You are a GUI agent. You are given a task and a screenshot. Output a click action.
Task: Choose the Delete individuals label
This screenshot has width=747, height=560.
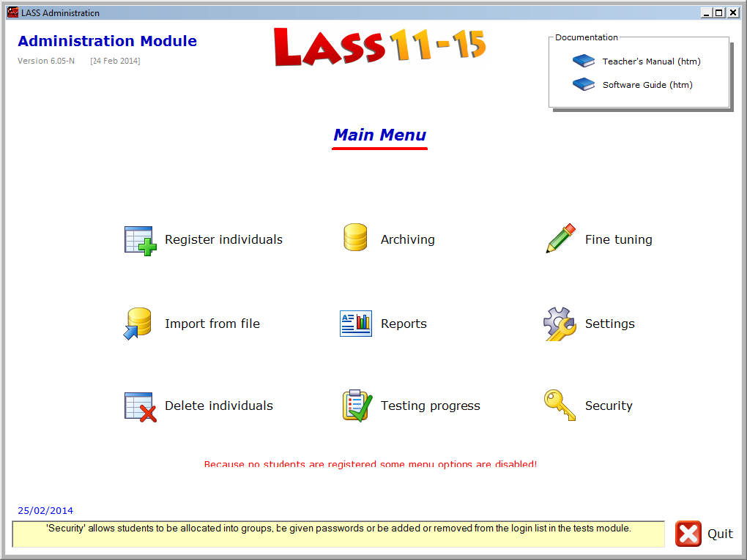tap(219, 406)
